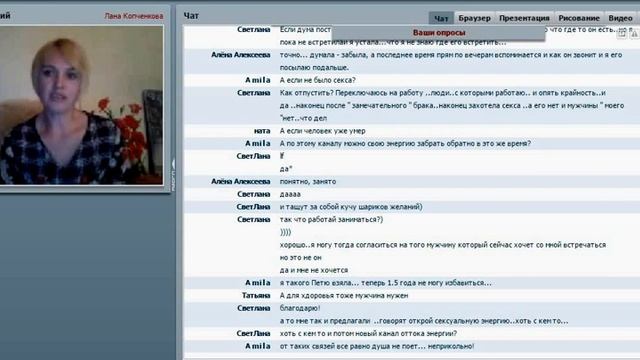This screenshot has height=360, width=640.
Task: Select message 'А если не было секса?'
Action: [318, 80]
